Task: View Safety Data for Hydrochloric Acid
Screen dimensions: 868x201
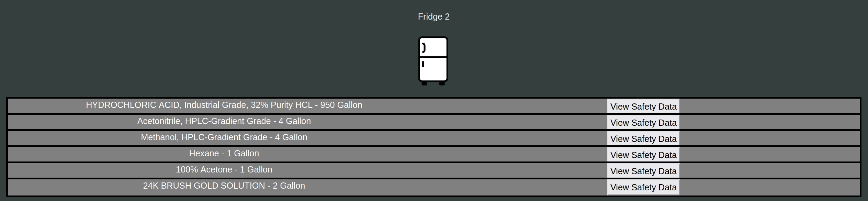Action: (x=643, y=107)
